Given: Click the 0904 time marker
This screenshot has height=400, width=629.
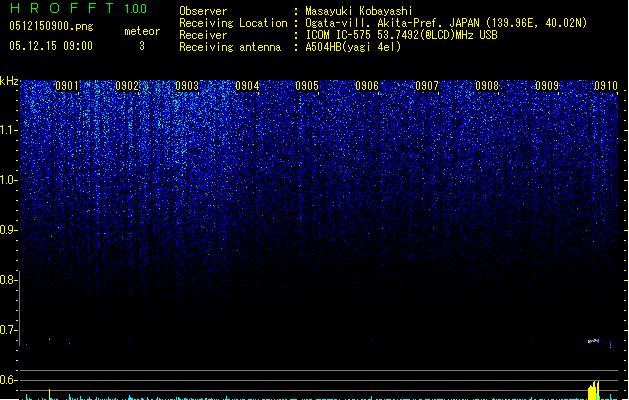Looking at the screenshot, I should tap(247, 86).
